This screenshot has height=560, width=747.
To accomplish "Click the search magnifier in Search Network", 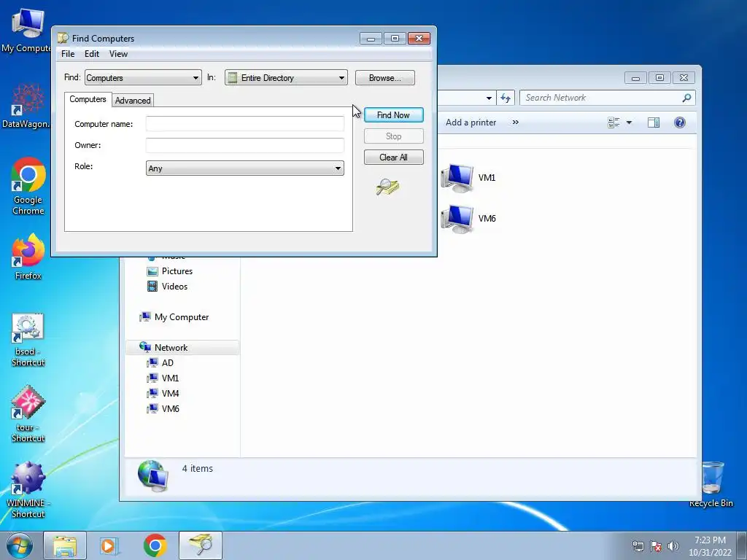I will click(686, 98).
